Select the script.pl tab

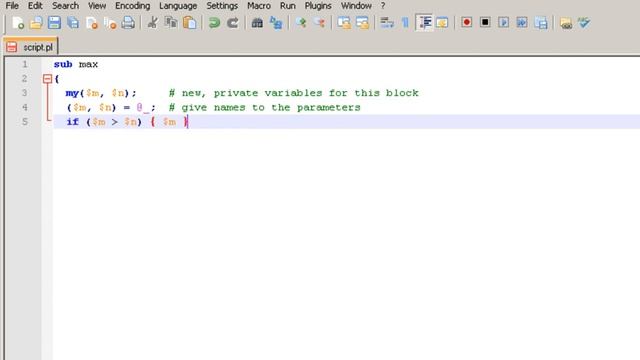[x=31, y=47]
